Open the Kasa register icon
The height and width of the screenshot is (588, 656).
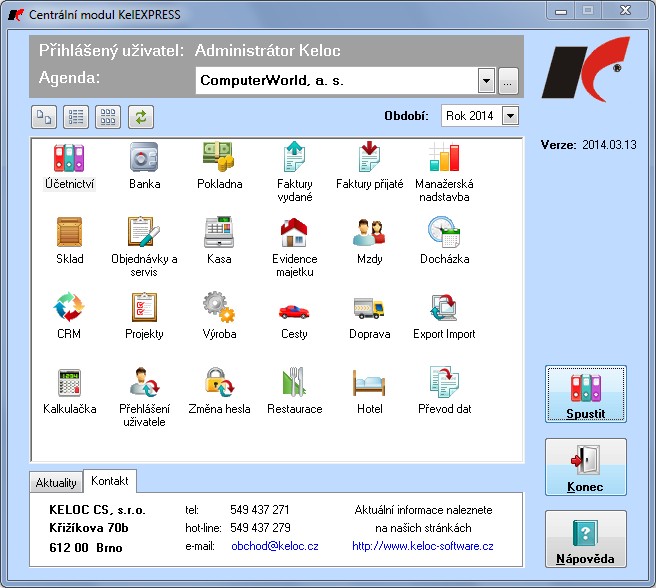tap(219, 232)
